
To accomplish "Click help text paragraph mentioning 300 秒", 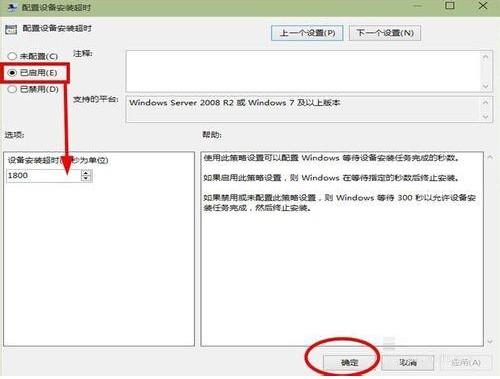I will pyautogui.click(x=339, y=203).
